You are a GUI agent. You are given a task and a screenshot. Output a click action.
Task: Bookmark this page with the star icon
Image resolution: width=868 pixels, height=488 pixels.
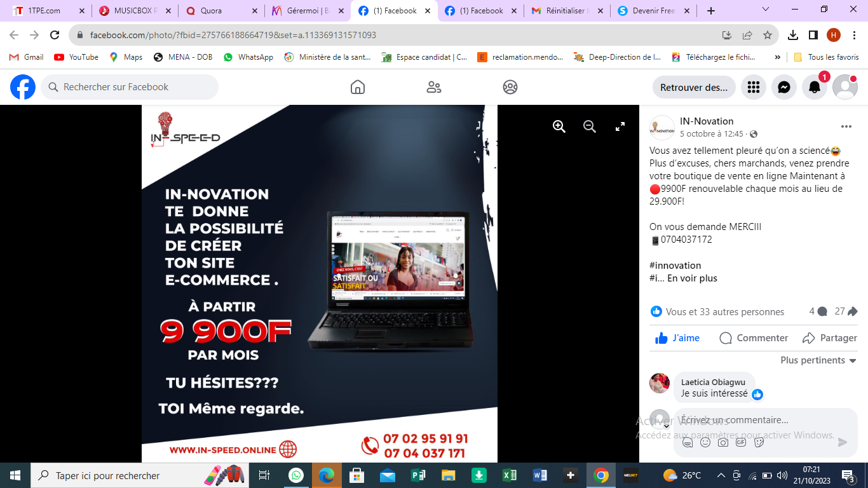(768, 35)
